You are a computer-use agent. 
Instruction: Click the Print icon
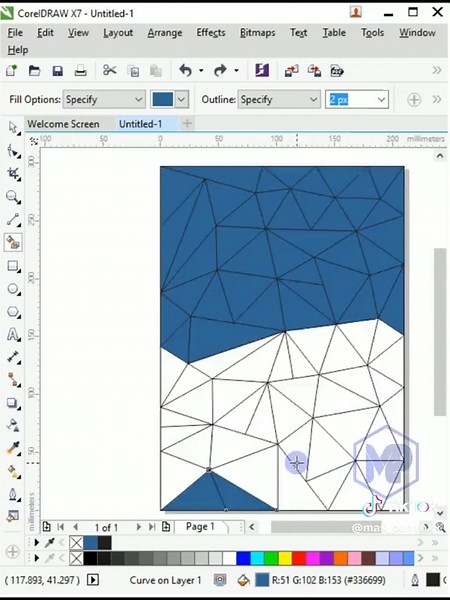click(x=80, y=71)
